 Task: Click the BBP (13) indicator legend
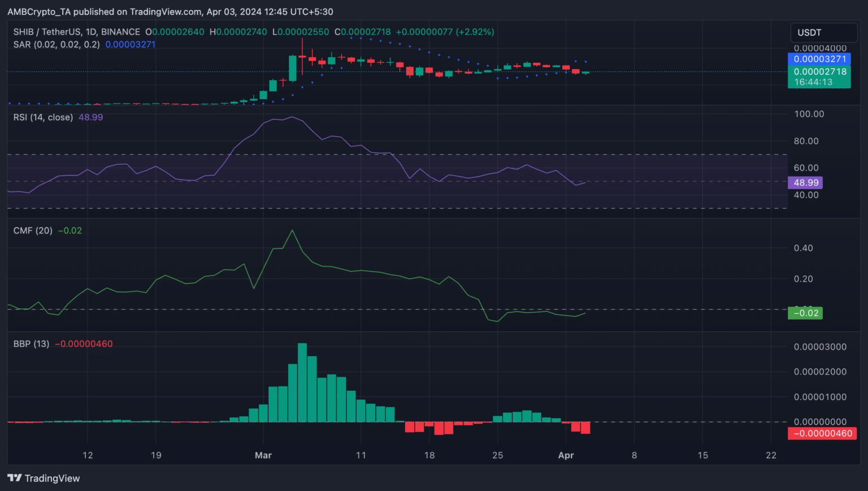click(x=31, y=343)
